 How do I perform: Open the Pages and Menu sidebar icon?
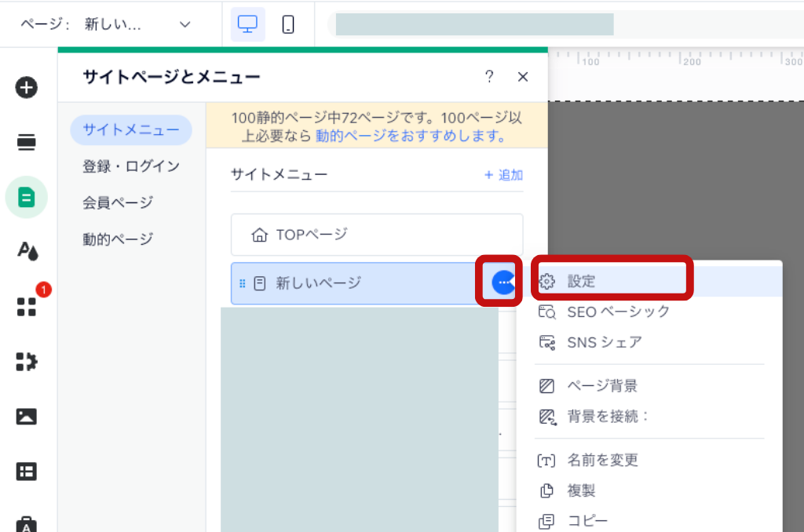pyautogui.click(x=27, y=197)
